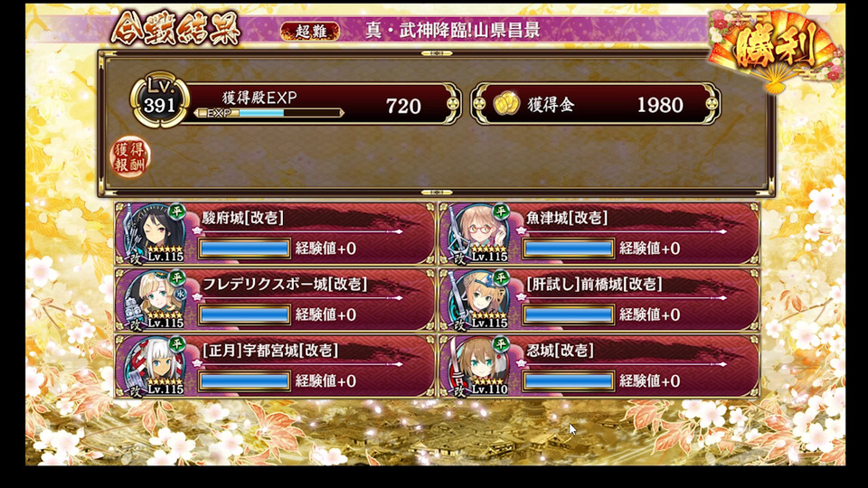Click the 真・武神降臨!山県昌景 stage title
Image resolution: width=868 pixels, height=488 pixels.
point(453,30)
